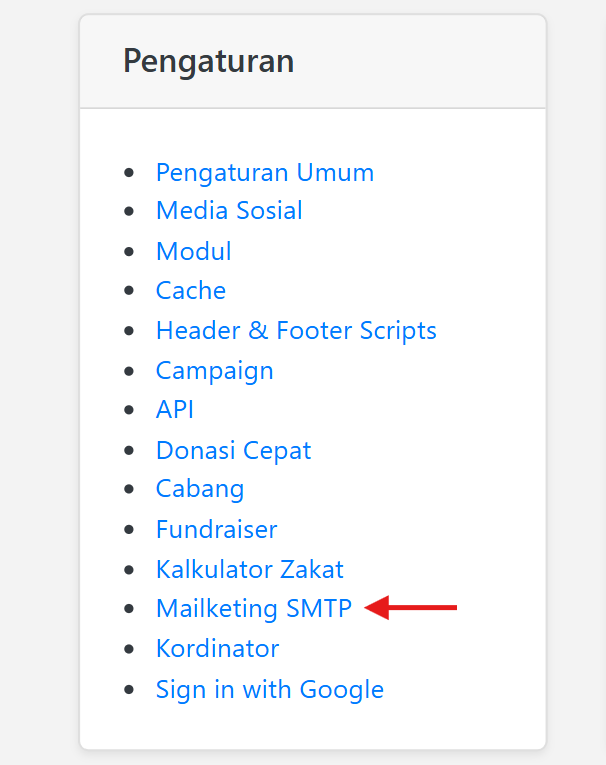Viewport: 606px width, 765px height.
Task: Click the bullet marker before Kordinator
Action: pyautogui.click(x=128, y=649)
